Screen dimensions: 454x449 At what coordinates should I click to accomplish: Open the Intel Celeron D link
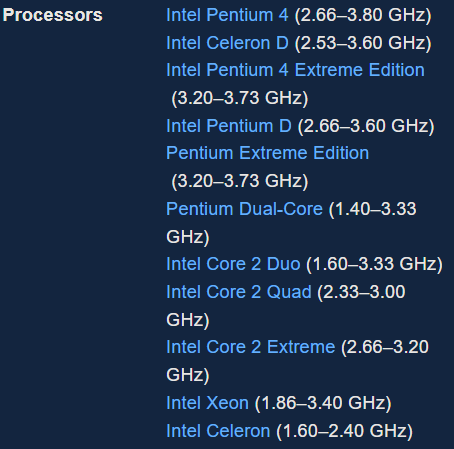[x=227, y=43]
